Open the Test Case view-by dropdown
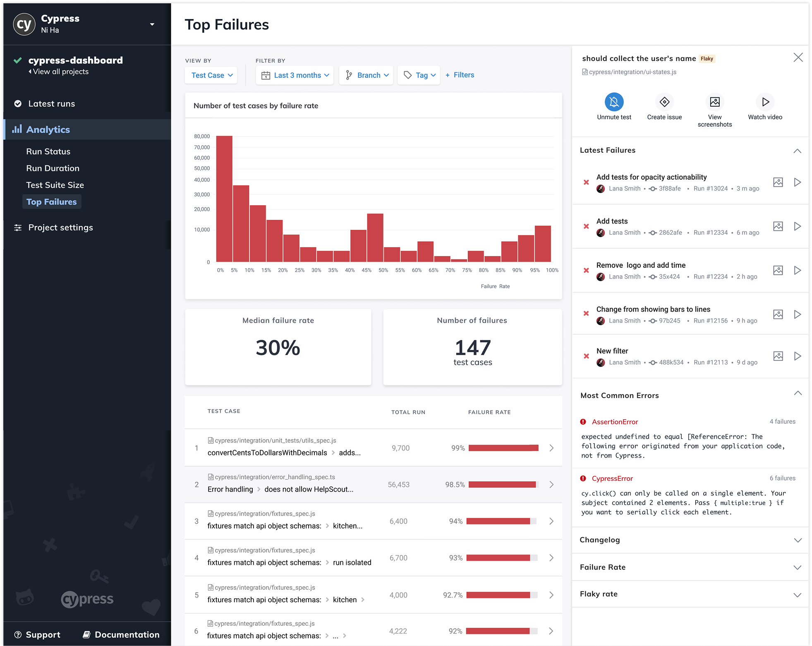This screenshot has height=646, width=812. coord(211,75)
